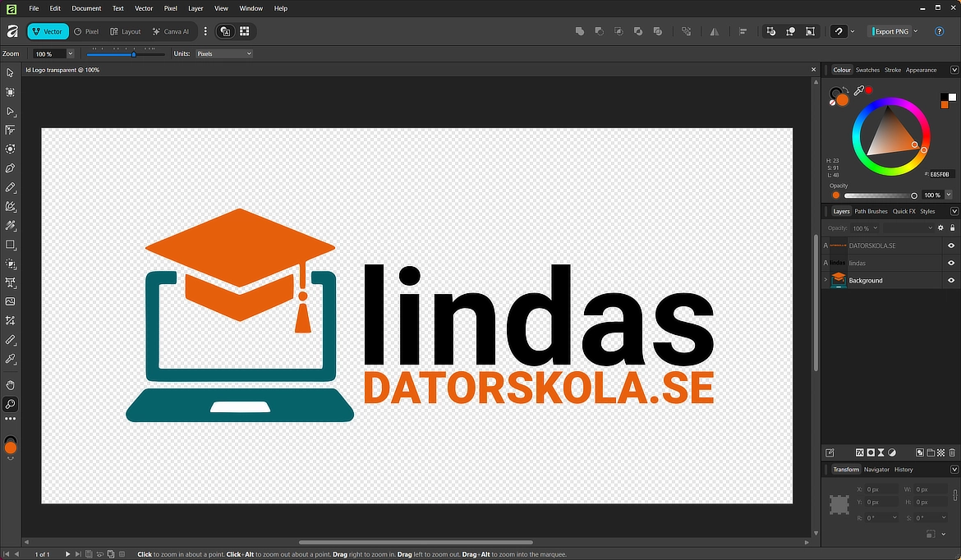Switch to the Swatches tab

867,70
